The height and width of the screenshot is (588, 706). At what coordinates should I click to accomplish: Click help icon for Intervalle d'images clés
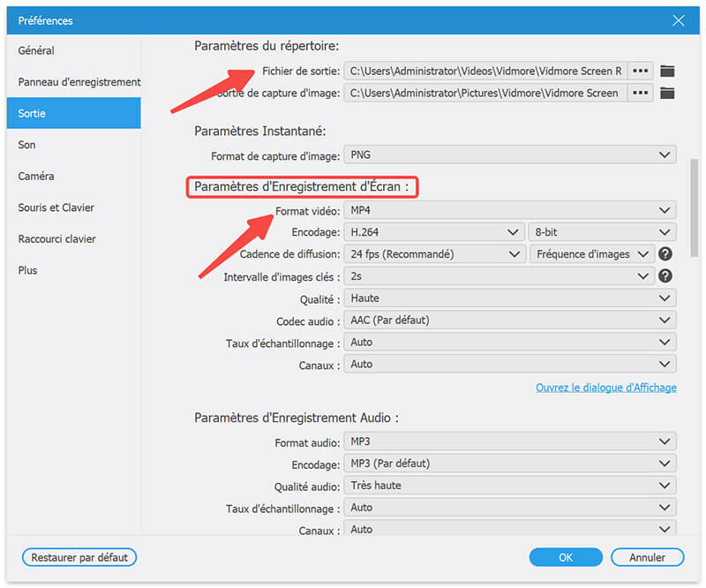pyautogui.click(x=666, y=276)
